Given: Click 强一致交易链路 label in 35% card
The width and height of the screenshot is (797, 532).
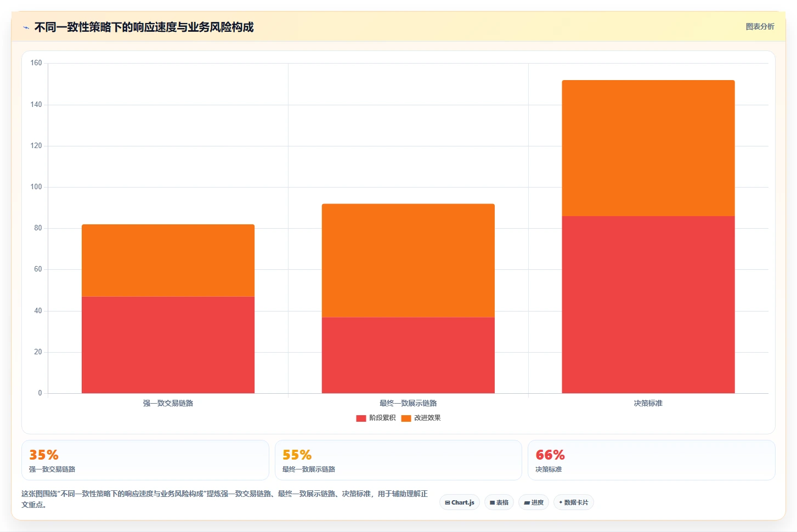Looking at the screenshot, I should click(x=52, y=469).
